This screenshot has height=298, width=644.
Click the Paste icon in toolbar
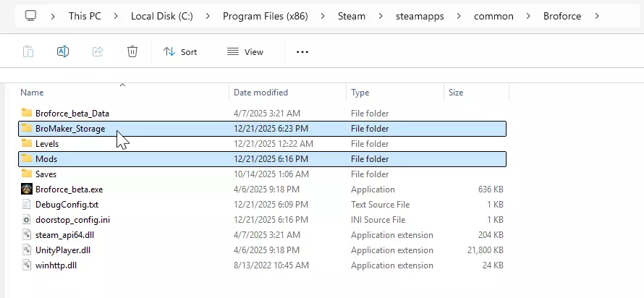point(27,51)
